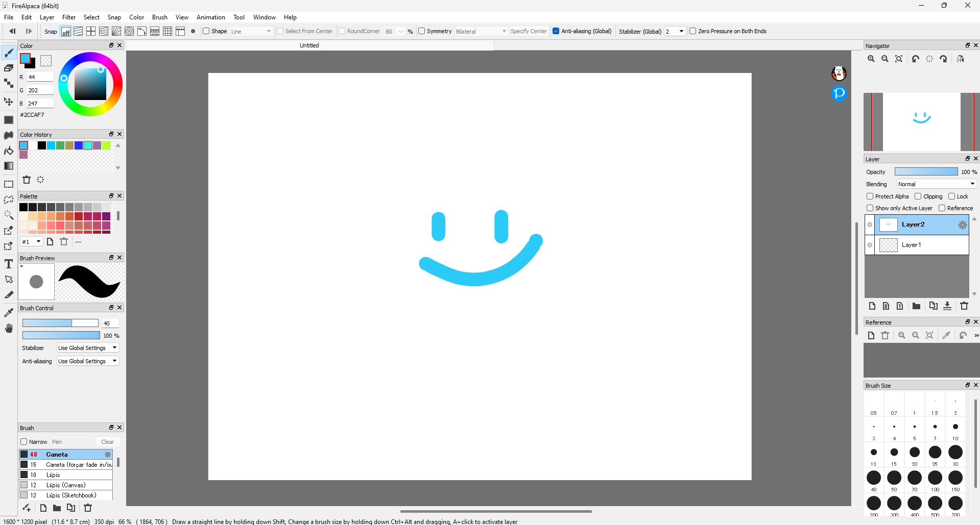
Task: Open the Stabilizer (Global) dropdown
Action: [x=675, y=31]
